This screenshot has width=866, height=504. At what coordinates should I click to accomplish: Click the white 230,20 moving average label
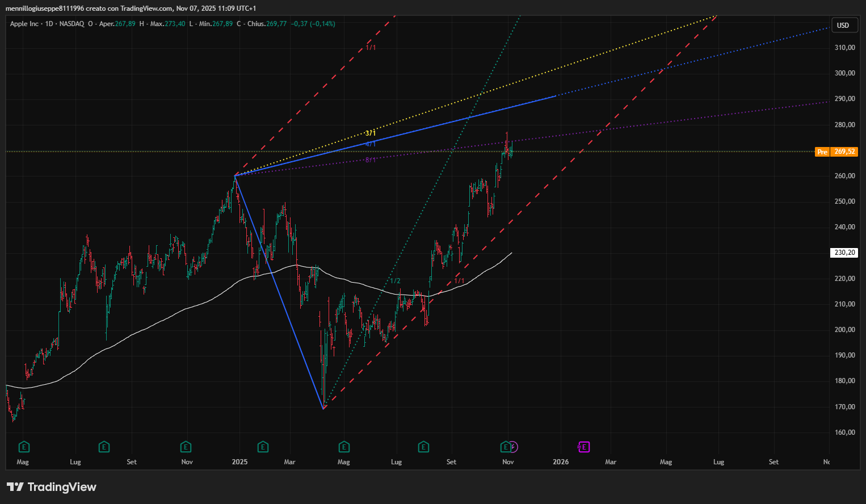click(x=845, y=253)
